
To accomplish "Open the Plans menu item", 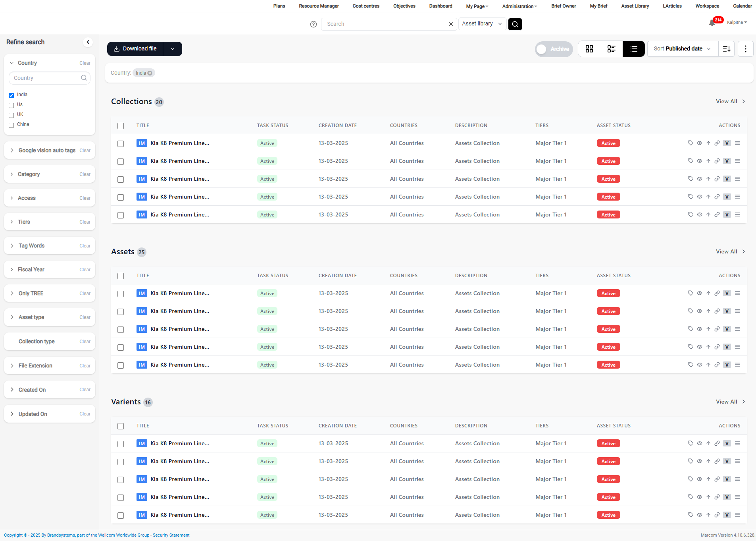I will 279,6.
